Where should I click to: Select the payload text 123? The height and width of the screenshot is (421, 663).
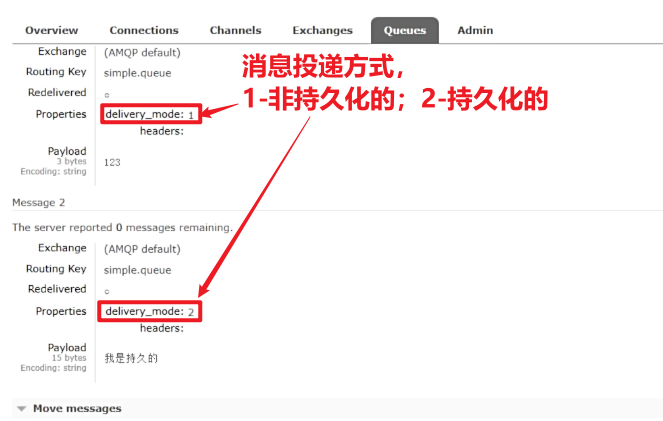click(x=112, y=162)
